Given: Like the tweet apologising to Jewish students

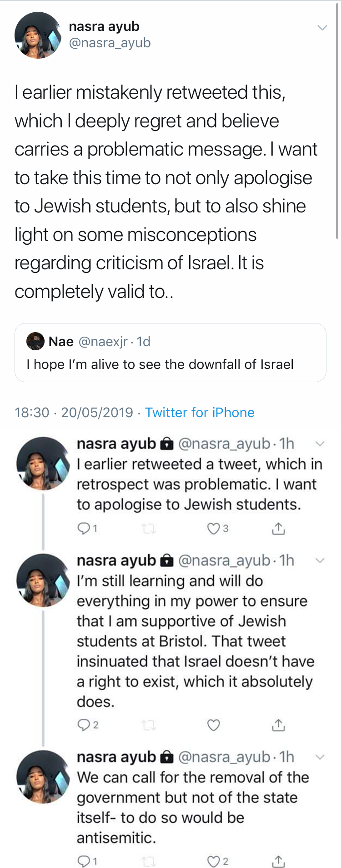Looking at the screenshot, I should point(214,528).
